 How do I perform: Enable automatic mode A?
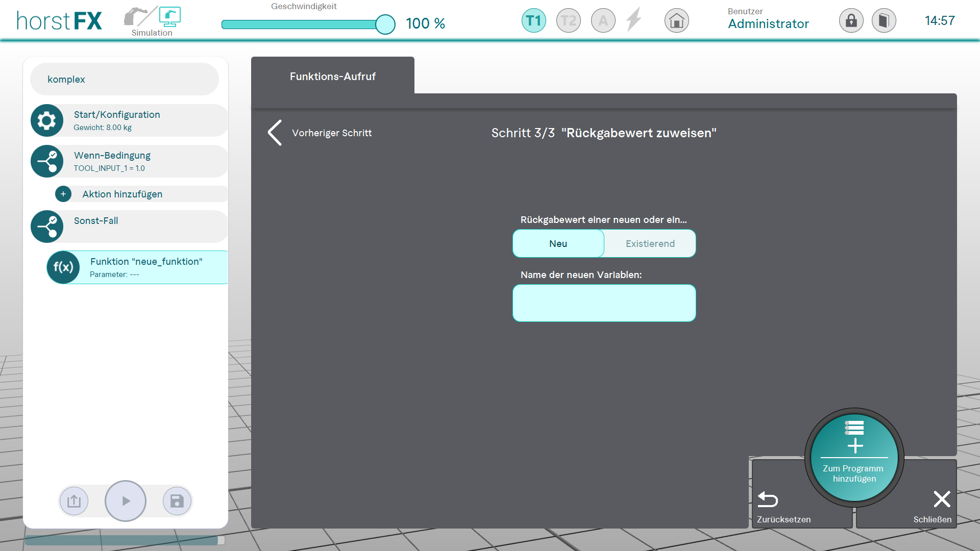point(603,21)
